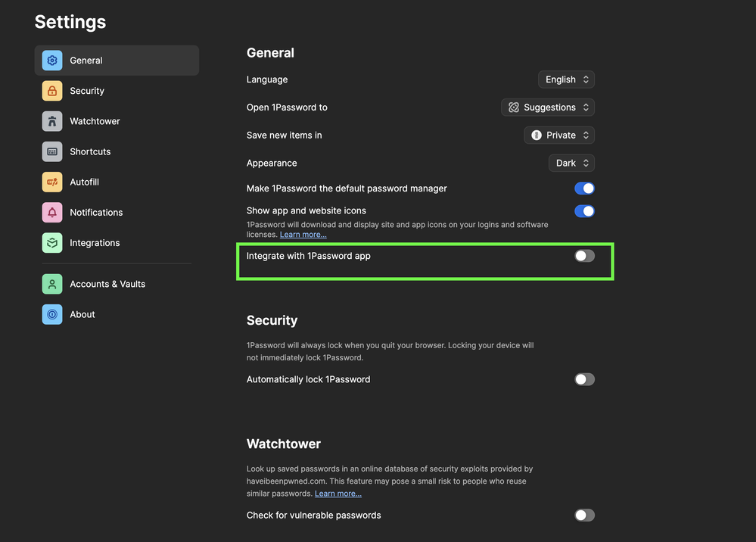This screenshot has height=542, width=756.
Task: Select the Integrations box icon
Action: 52,243
